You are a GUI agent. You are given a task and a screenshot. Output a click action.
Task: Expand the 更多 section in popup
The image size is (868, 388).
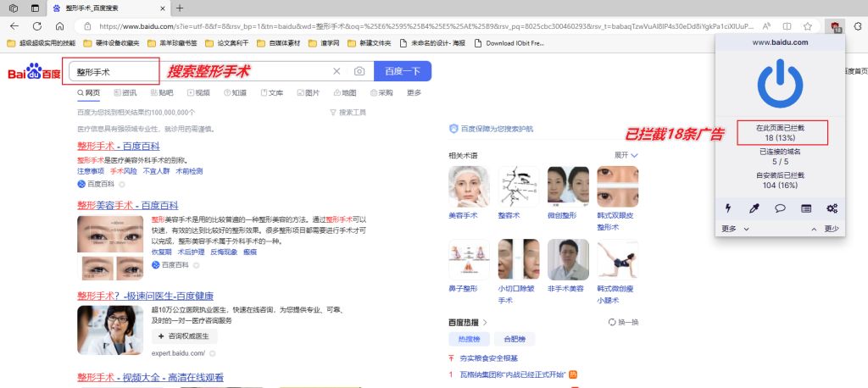coord(735,229)
